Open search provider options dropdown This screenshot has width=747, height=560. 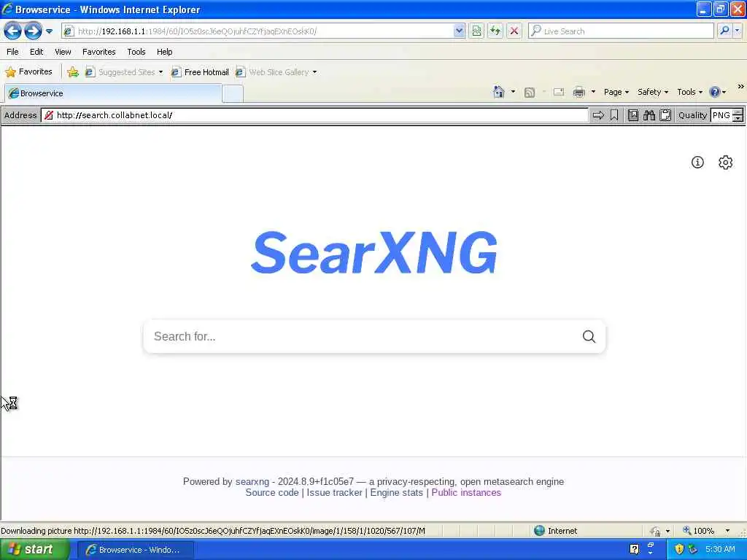pyautogui.click(x=737, y=31)
